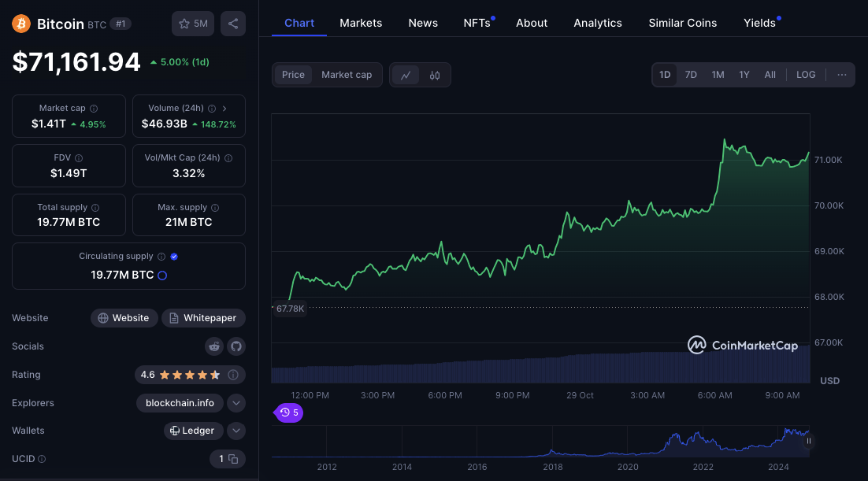Click the Bitcoin logo icon

coord(21,24)
